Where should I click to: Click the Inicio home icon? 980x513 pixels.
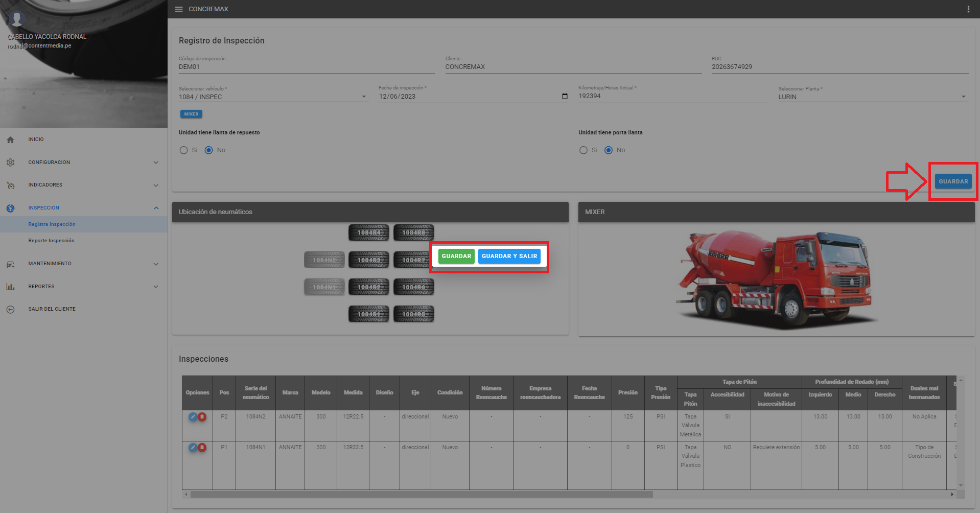click(10, 139)
